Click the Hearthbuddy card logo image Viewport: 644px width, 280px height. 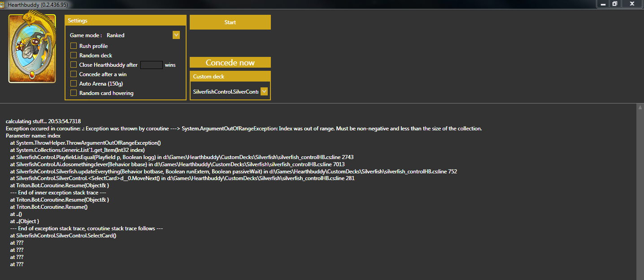pos(32,48)
